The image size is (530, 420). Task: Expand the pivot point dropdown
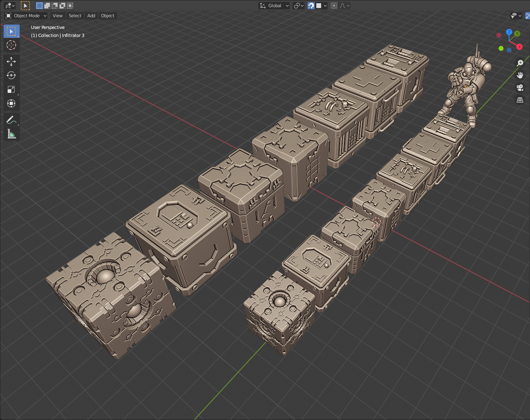coord(299,6)
